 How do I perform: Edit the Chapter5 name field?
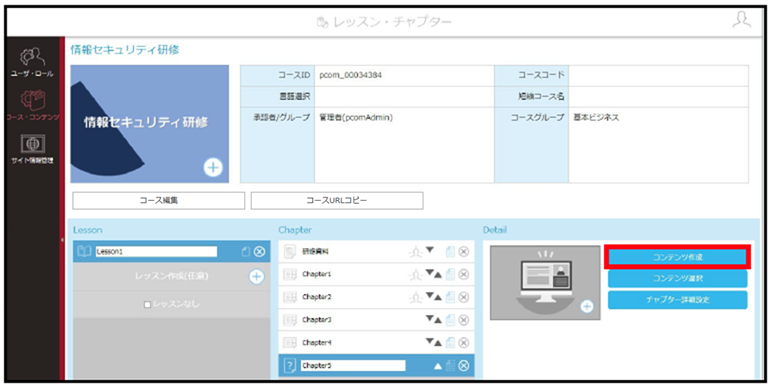(353, 366)
